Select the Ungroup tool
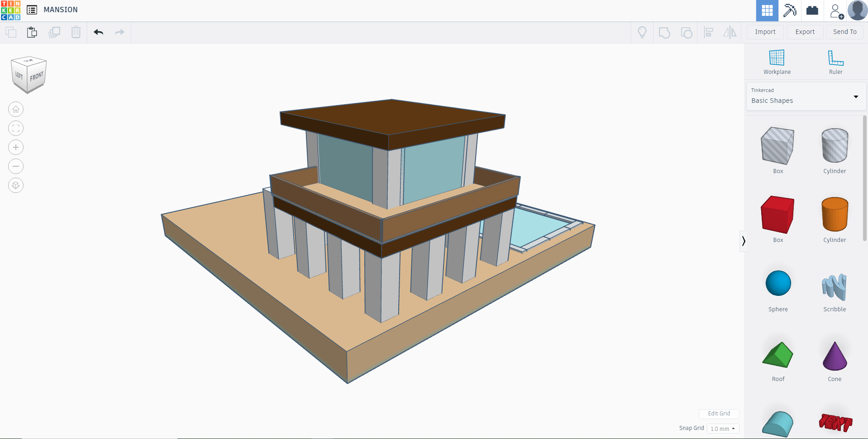Viewport: 868px width, 439px height. click(x=687, y=32)
